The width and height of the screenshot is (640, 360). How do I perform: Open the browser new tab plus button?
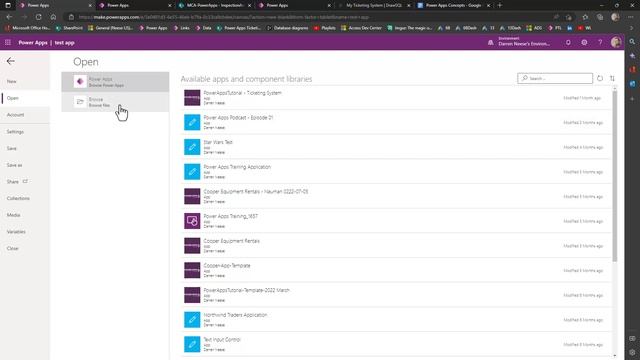[x=500, y=5]
